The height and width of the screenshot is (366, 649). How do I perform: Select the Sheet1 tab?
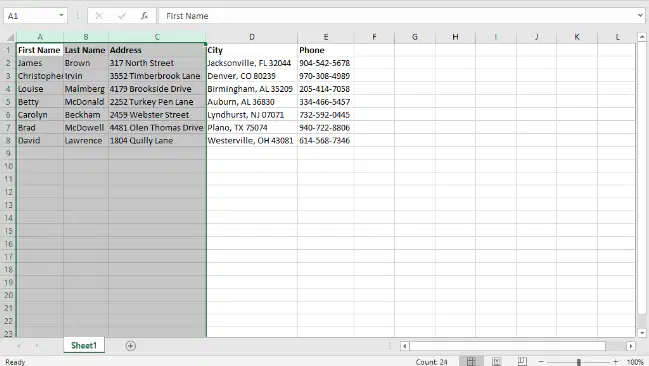84,345
